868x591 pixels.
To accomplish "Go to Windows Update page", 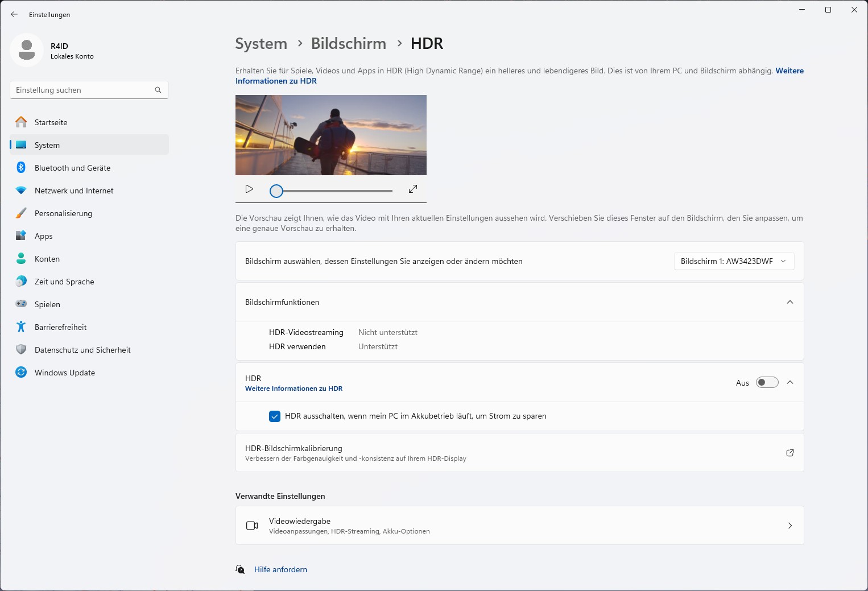I will click(x=64, y=373).
